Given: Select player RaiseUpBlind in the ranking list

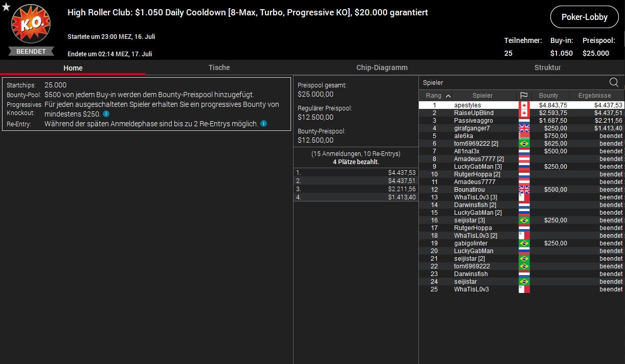Looking at the screenshot, I should click(474, 113).
